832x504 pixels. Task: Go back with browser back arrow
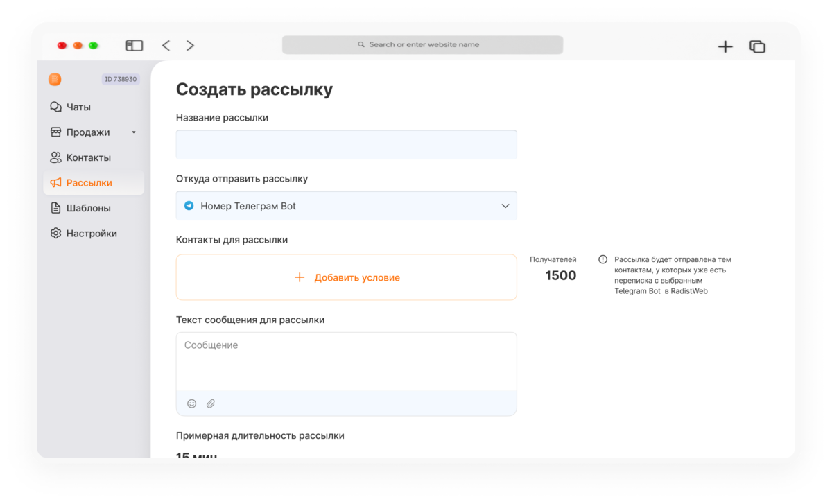(166, 46)
